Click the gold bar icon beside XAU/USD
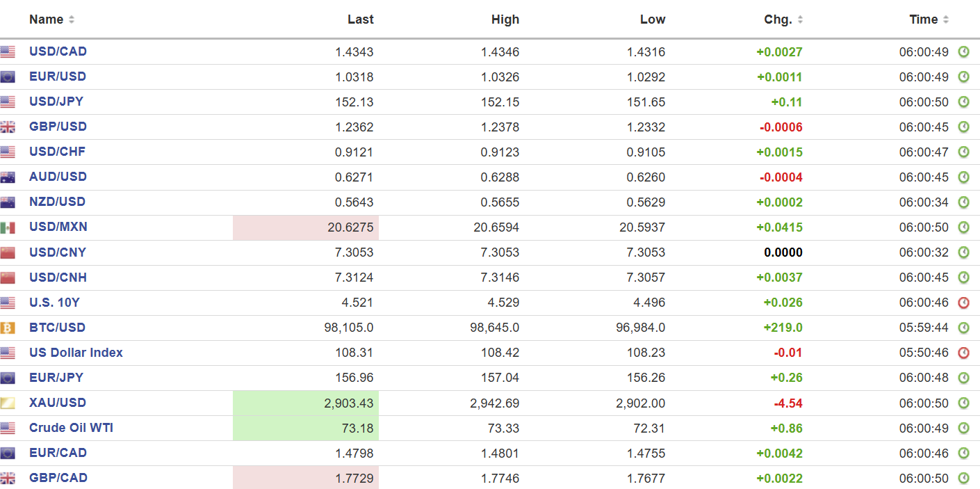The height and width of the screenshot is (489, 980). (8, 403)
